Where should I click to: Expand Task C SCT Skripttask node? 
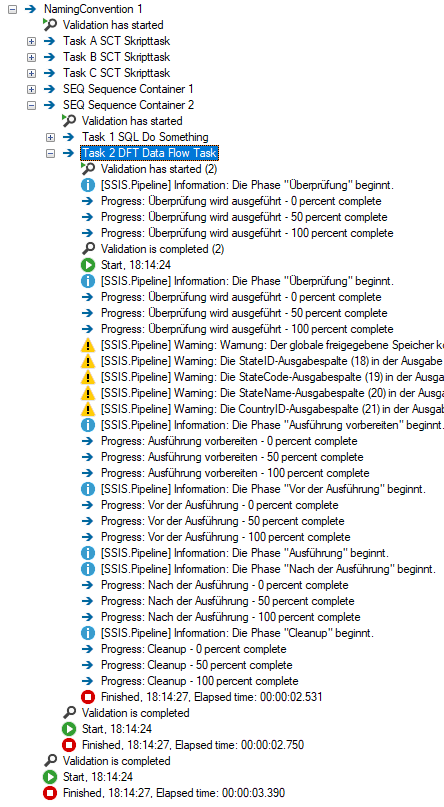[31, 73]
